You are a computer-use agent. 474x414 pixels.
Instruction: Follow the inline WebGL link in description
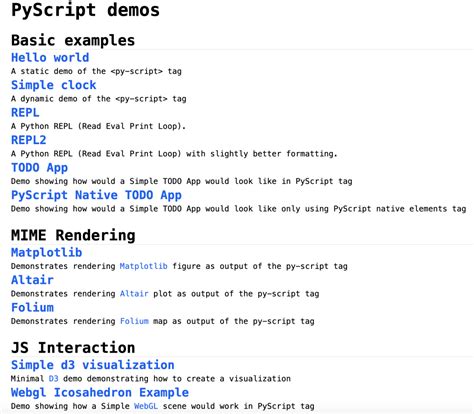click(x=146, y=406)
